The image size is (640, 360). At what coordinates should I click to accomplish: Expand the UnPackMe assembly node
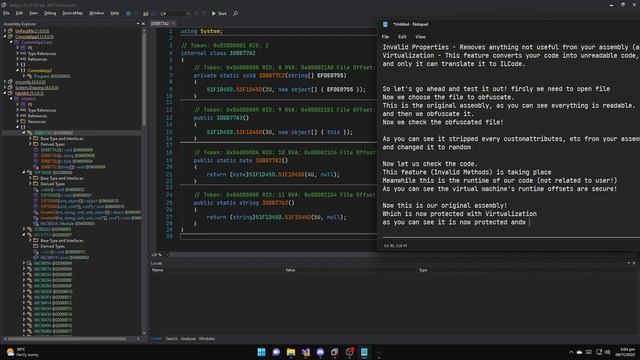[5, 31]
